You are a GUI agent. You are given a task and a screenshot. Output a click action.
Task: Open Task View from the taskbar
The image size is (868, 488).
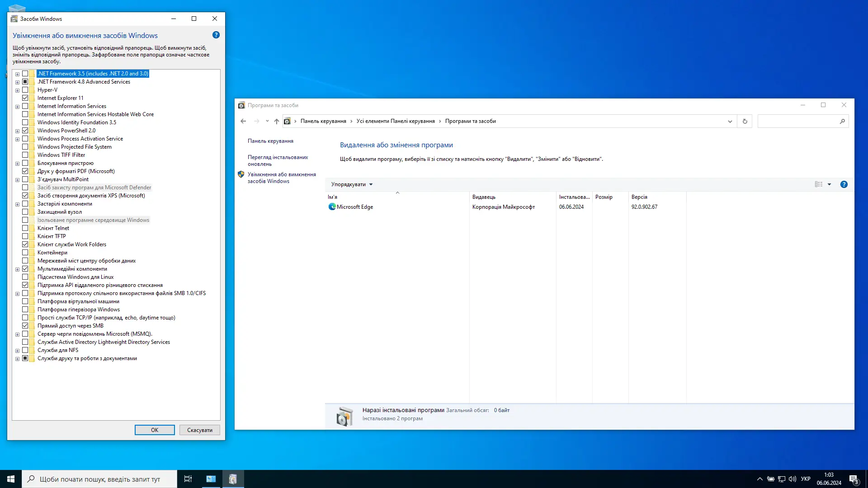[188, 479]
